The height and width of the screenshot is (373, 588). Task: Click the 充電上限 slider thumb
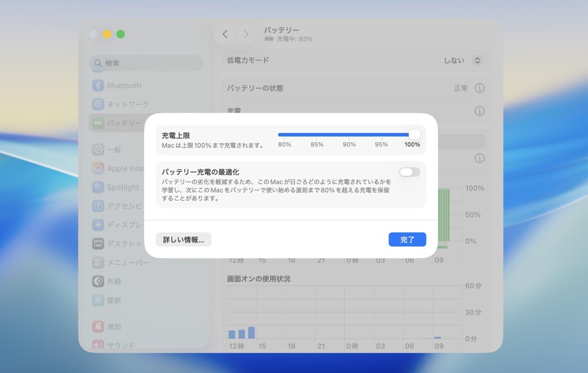[x=414, y=135]
